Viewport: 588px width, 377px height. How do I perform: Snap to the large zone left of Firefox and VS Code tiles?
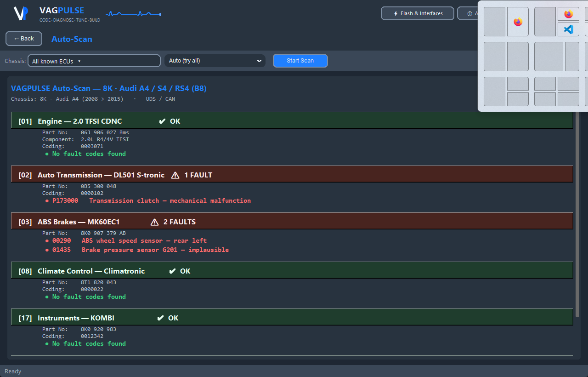pyautogui.click(x=545, y=22)
